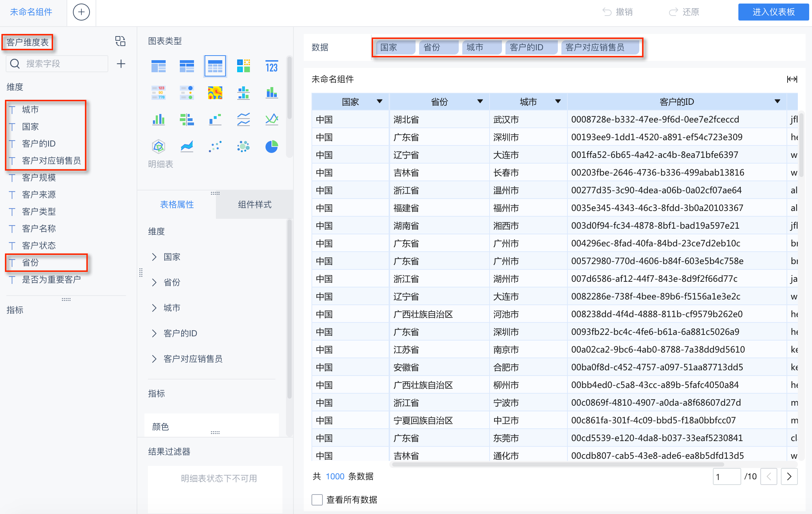Image resolution: width=812 pixels, height=514 pixels.
Task: Select the area line chart icon
Action: tap(187, 146)
